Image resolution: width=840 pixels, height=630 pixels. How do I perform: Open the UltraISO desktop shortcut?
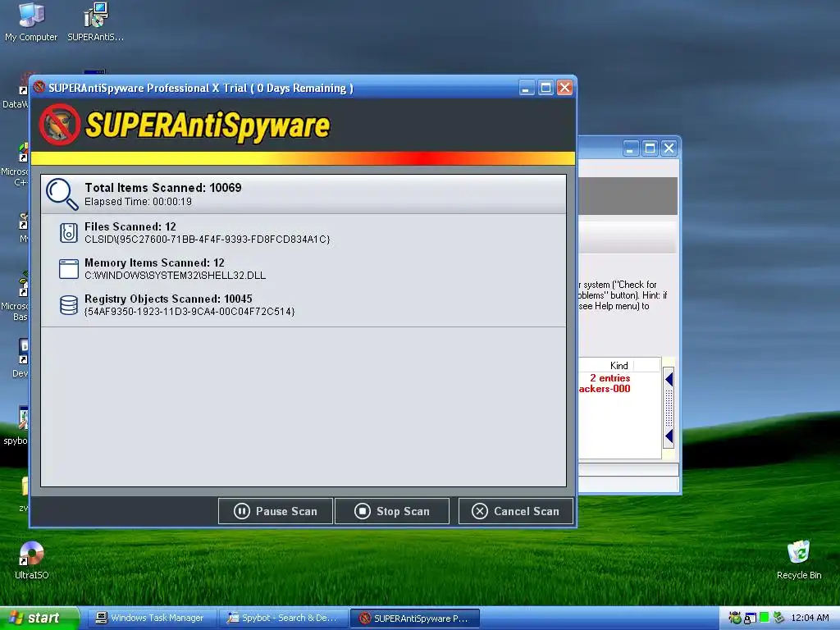(32, 559)
